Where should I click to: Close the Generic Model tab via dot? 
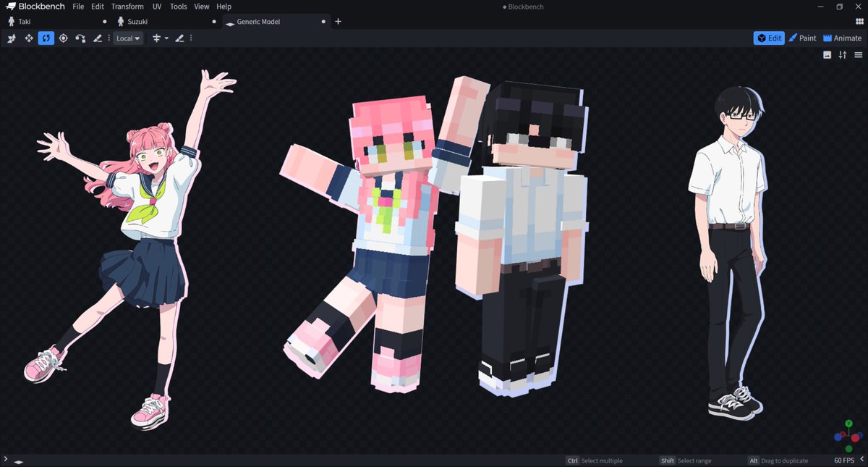[x=323, y=22]
